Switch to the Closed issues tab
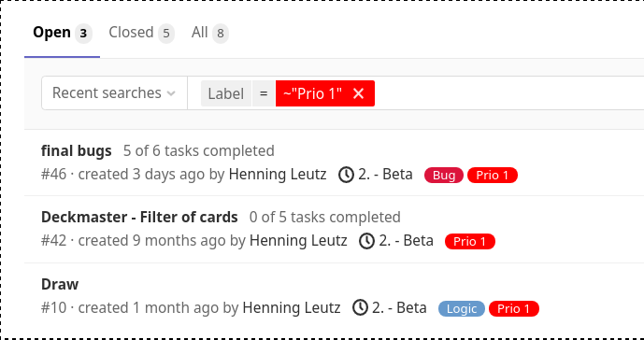This screenshot has width=644, height=340. pos(141,33)
